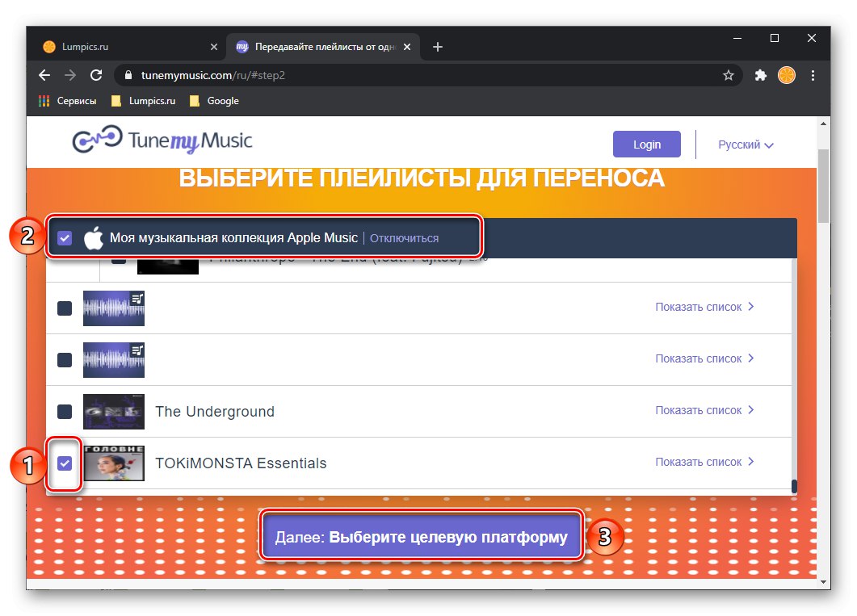Close the Lumpics.ru tab
This screenshot has width=857, height=616.
coord(214,47)
